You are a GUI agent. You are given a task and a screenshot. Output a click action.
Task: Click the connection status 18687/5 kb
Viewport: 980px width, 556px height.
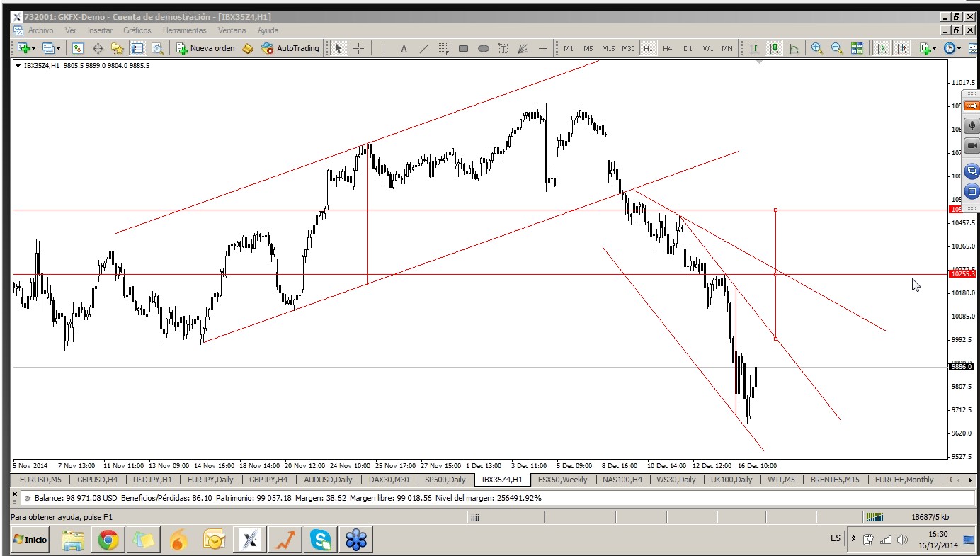coord(930,518)
